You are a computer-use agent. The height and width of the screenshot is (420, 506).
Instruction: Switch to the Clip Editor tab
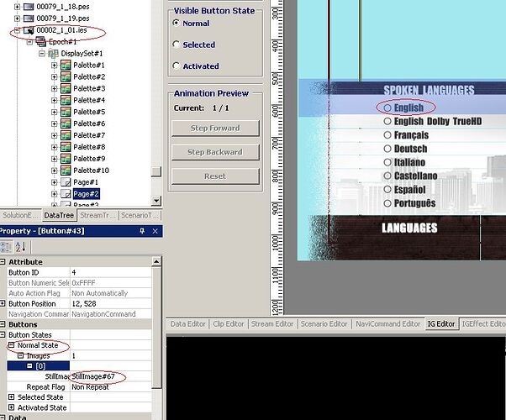(x=229, y=324)
